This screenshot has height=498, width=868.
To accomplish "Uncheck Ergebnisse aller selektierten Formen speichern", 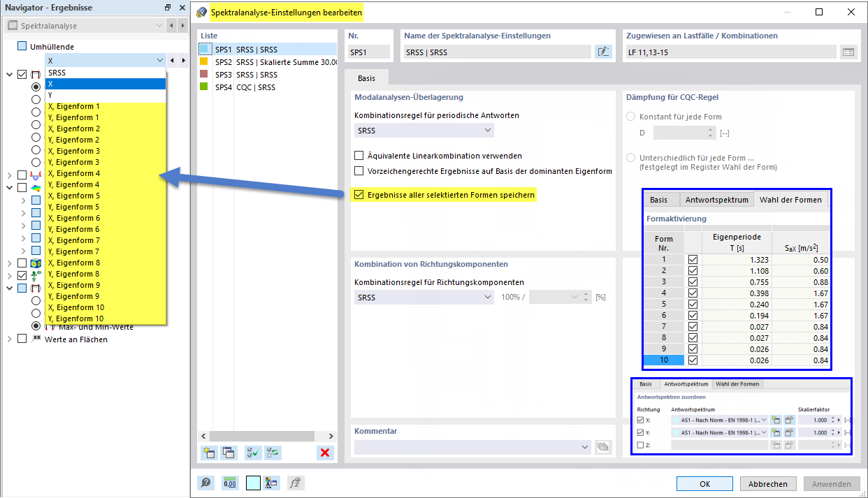I will click(x=359, y=195).
